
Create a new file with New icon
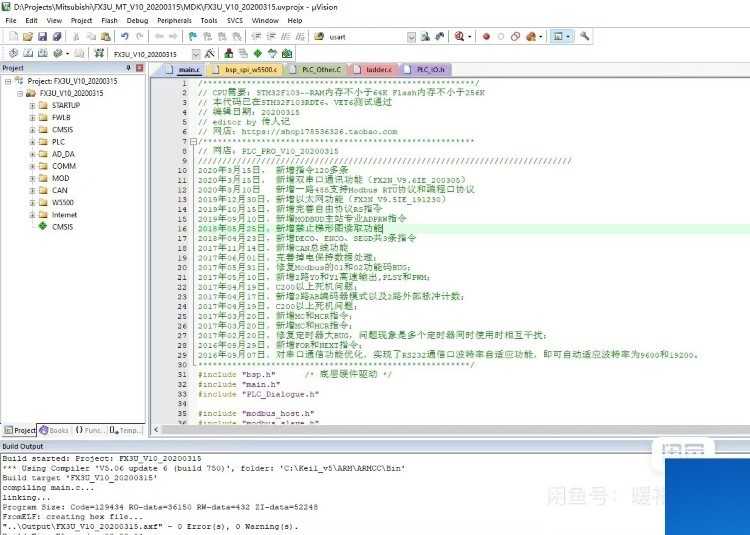click(x=13, y=36)
